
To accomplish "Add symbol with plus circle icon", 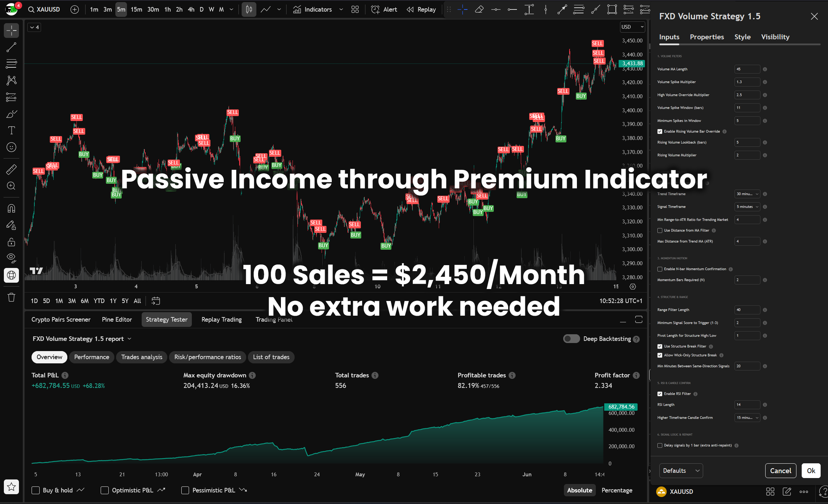I will [x=74, y=9].
